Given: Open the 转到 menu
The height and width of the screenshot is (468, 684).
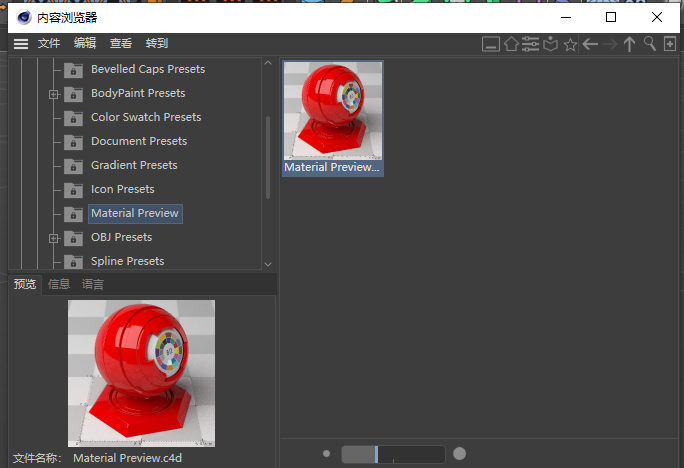Looking at the screenshot, I should point(157,43).
